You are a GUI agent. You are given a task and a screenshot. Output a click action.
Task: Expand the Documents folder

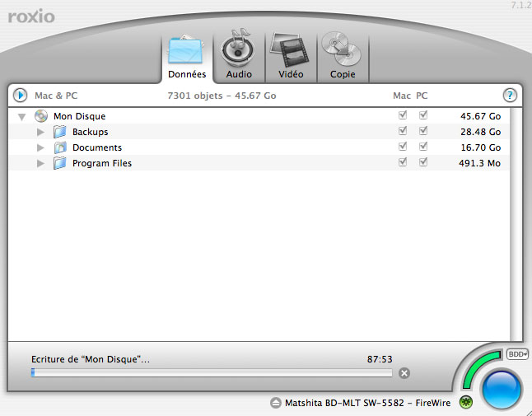pyautogui.click(x=40, y=147)
